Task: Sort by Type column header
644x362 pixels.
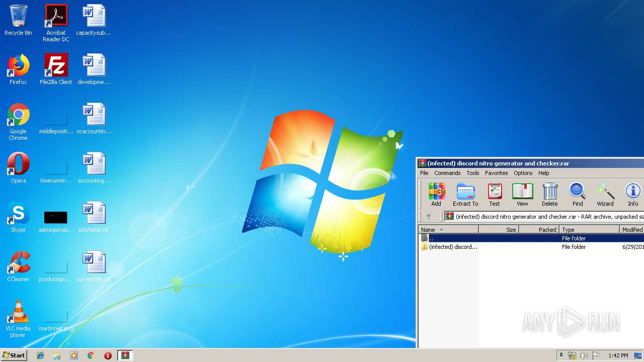Action: click(589, 230)
